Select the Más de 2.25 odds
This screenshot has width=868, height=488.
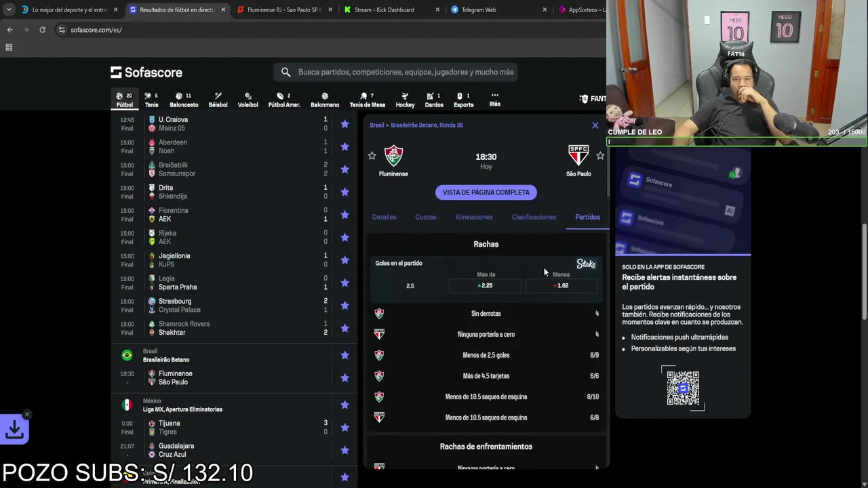click(x=485, y=285)
